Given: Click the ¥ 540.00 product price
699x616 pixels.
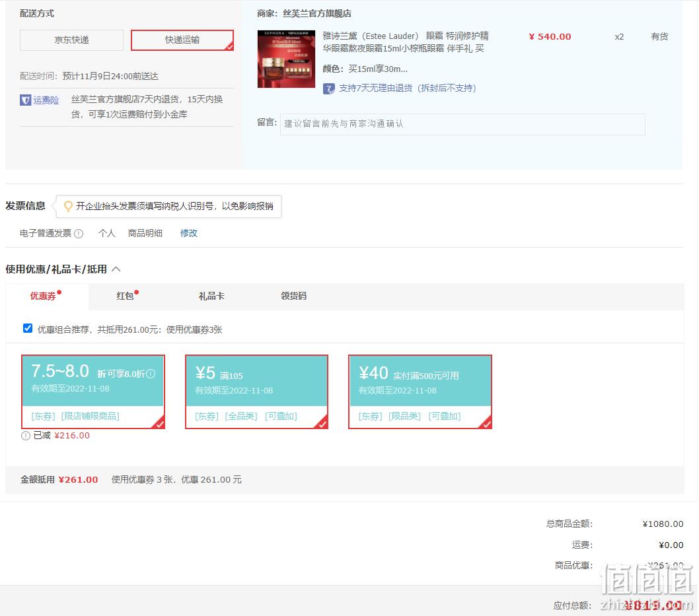Looking at the screenshot, I should pyautogui.click(x=550, y=37).
